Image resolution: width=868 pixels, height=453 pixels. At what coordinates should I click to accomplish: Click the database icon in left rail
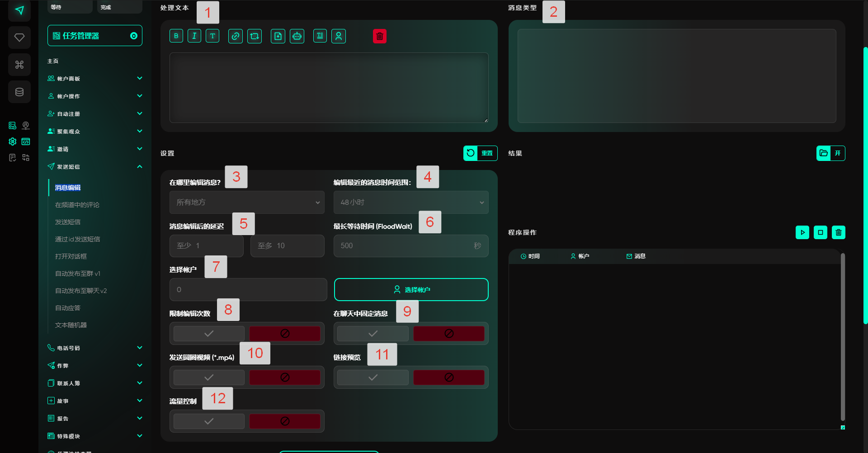click(x=19, y=92)
